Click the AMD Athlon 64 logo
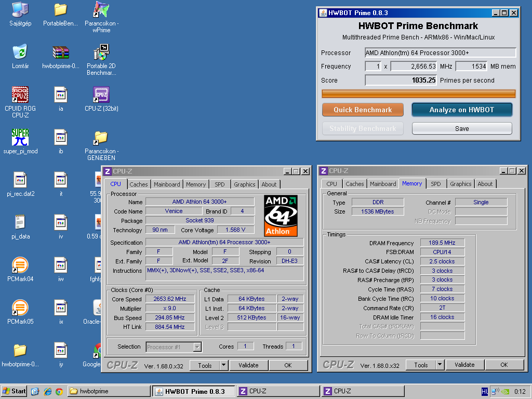This screenshot has height=399, width=532. [281, 216]
